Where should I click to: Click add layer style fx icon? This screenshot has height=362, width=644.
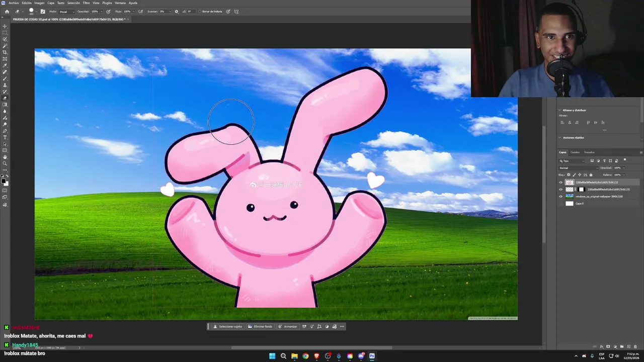[x=602, y=346]
